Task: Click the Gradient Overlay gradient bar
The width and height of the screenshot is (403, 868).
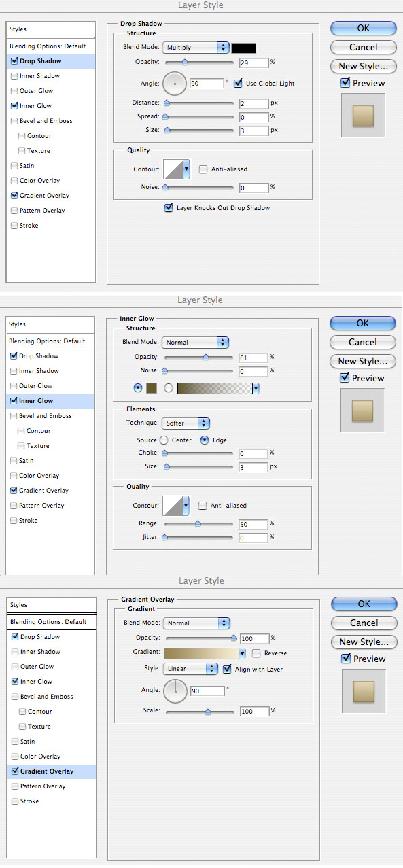Action: [x=205, y=654]
